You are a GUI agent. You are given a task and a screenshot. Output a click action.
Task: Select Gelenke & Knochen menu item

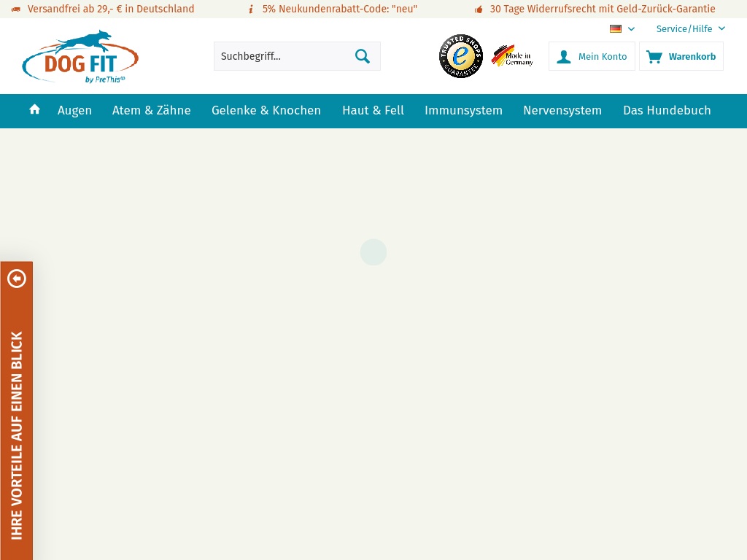266,111
